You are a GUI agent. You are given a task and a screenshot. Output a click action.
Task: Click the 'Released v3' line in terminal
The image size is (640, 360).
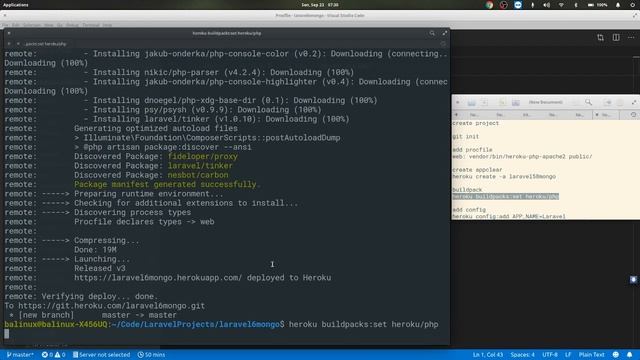tap(100, 268)
